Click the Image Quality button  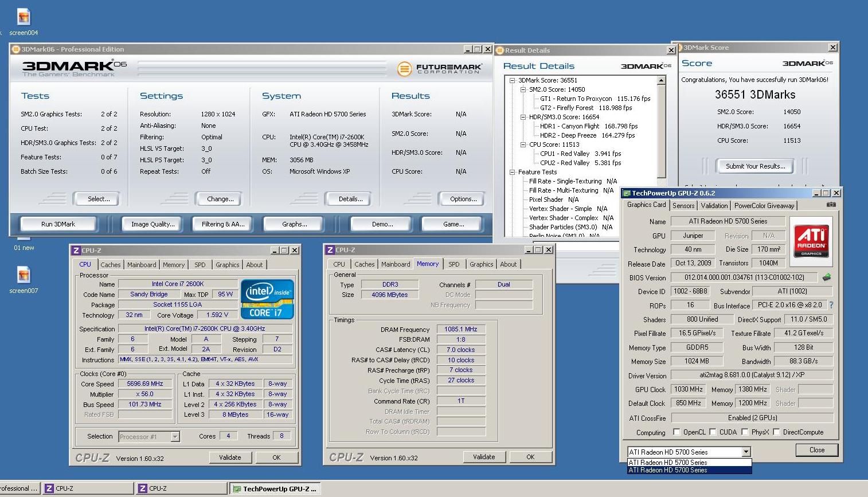click(x=153, y=224)
